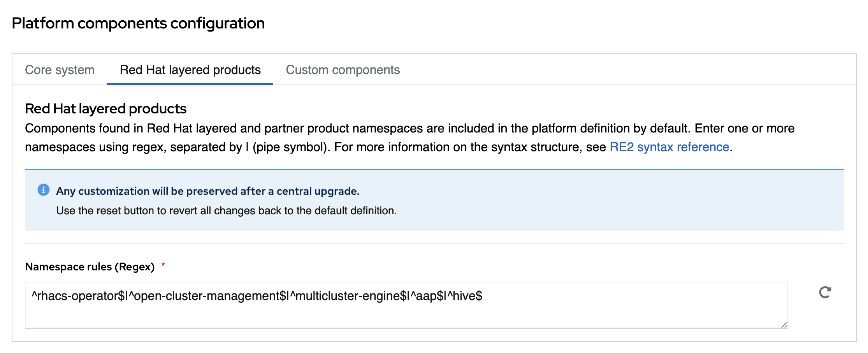This screenshot has width=868, height=353.
Task: Click the text area resize handle
Action: click(784, 325)
